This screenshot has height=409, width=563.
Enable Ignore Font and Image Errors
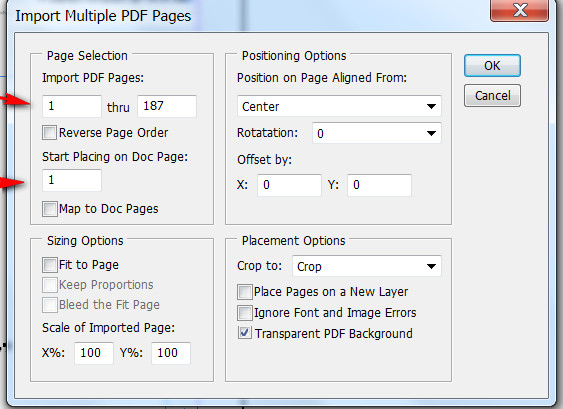tap(245, 313)
